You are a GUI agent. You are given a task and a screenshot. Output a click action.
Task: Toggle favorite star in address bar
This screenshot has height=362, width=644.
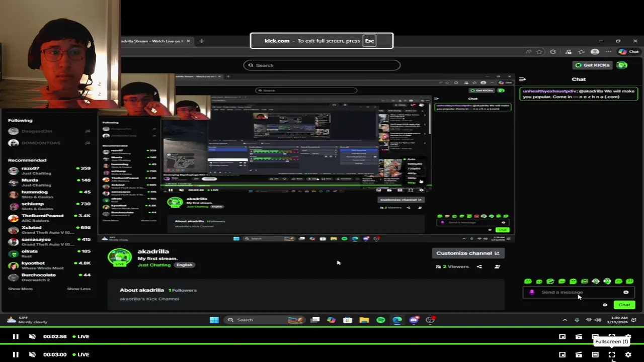[539, 52]
